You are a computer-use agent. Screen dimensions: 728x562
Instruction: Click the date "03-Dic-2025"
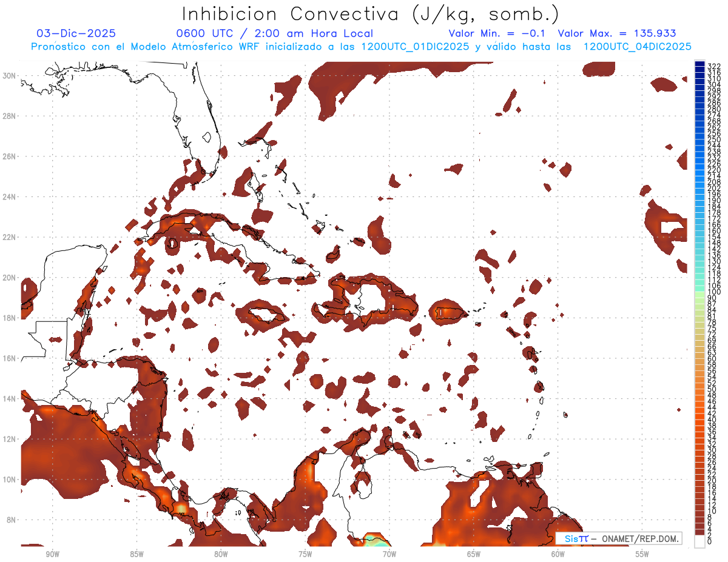click(76, 33)
